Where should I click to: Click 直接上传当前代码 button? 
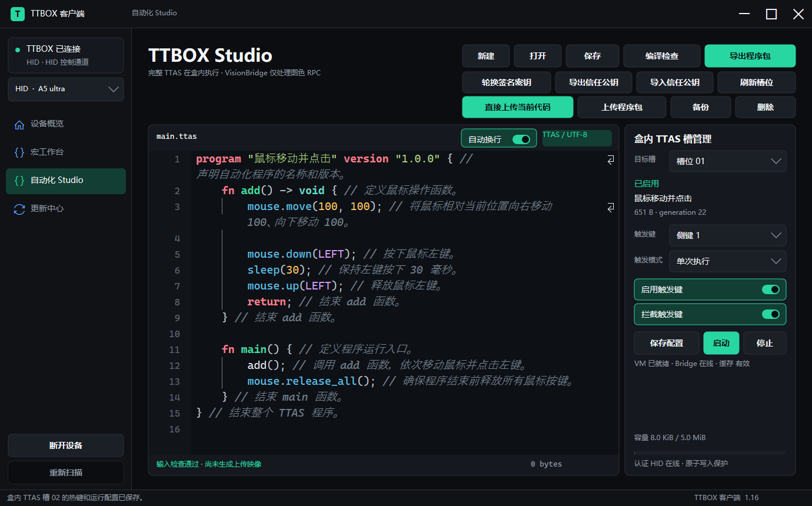518,107
